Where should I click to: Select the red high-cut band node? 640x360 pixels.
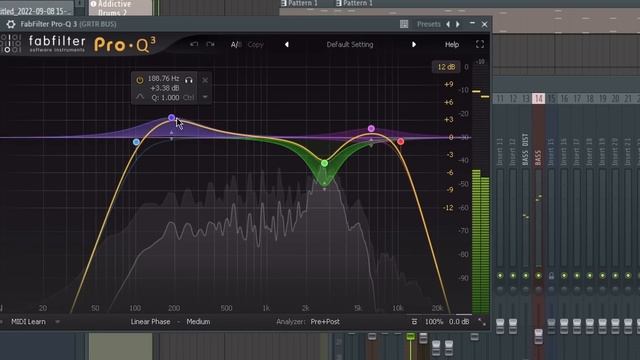(x=400, y=141)
